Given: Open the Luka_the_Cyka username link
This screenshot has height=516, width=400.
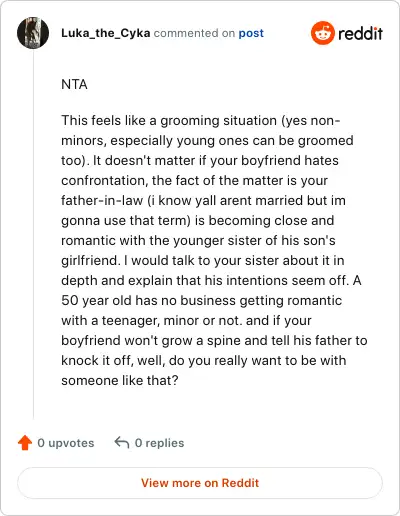Looking at the screenshot, I should (106, 33).
